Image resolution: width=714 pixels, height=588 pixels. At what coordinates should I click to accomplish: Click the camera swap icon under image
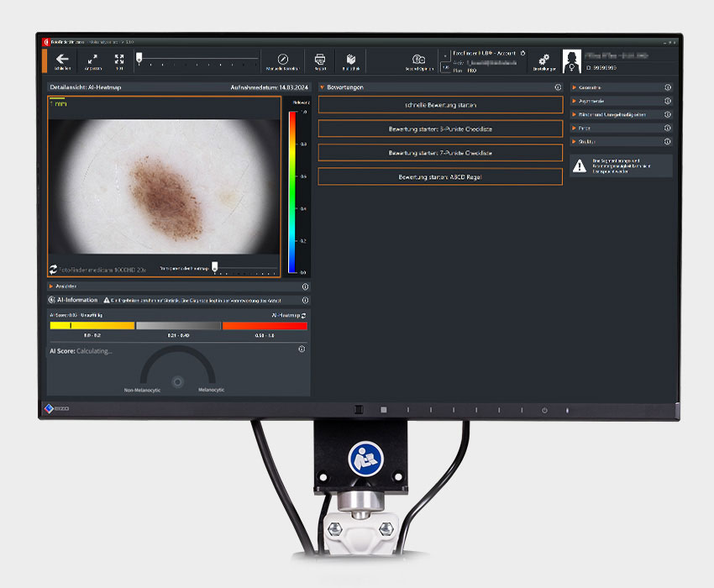click(x=53, y=270)
